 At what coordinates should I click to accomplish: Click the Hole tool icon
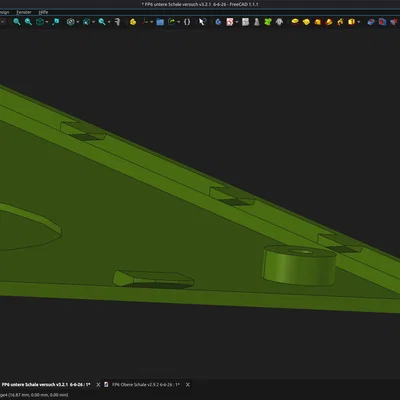pyautogui.click(x=382, y=22)
